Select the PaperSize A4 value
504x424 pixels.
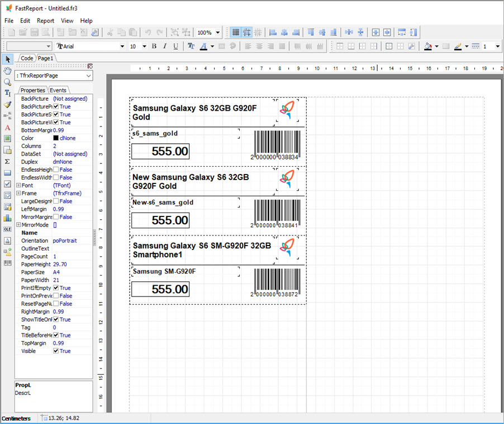pos(56,272)
